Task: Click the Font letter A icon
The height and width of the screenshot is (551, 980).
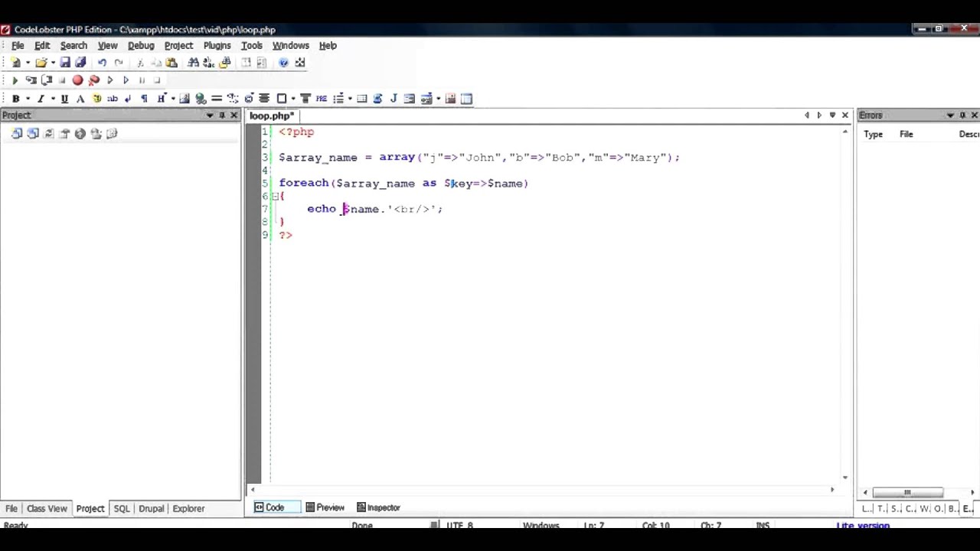Action: (80, 99)
